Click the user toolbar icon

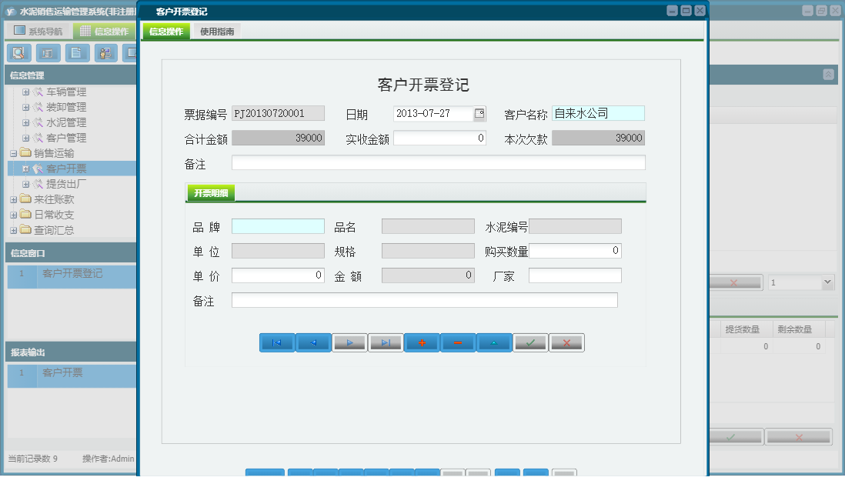[x=106, y=53]
